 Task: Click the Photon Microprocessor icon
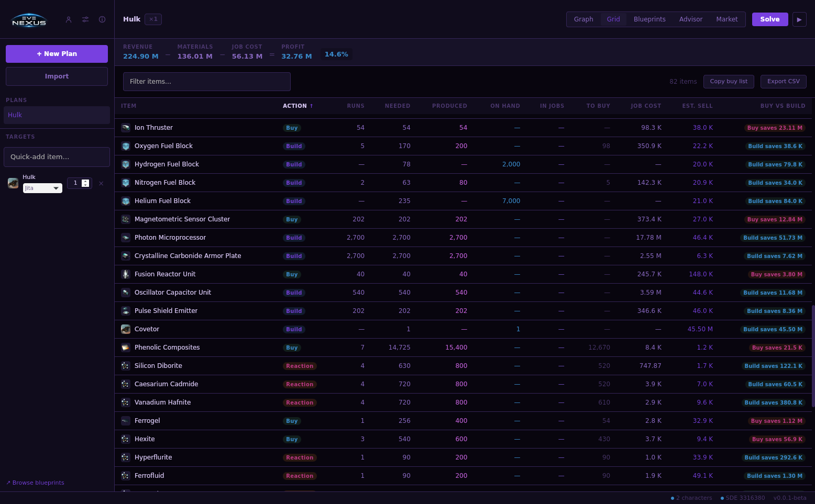(126, 238)
